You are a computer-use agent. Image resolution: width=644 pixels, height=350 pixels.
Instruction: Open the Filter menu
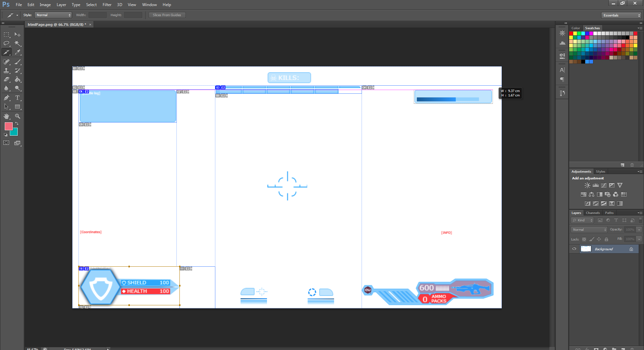coord(107,5)
